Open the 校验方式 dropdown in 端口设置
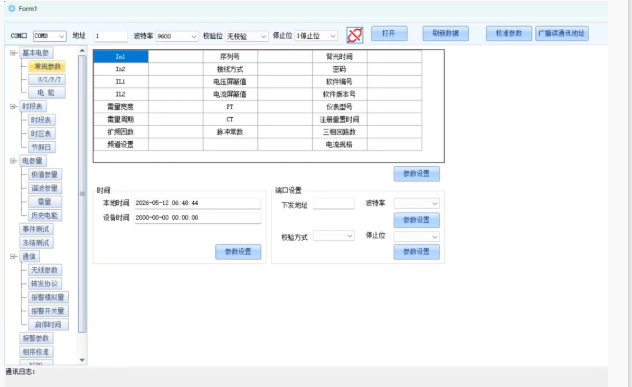Image resolution: width=632 pixels, height=387 pixels. click(x=349, y=235)
